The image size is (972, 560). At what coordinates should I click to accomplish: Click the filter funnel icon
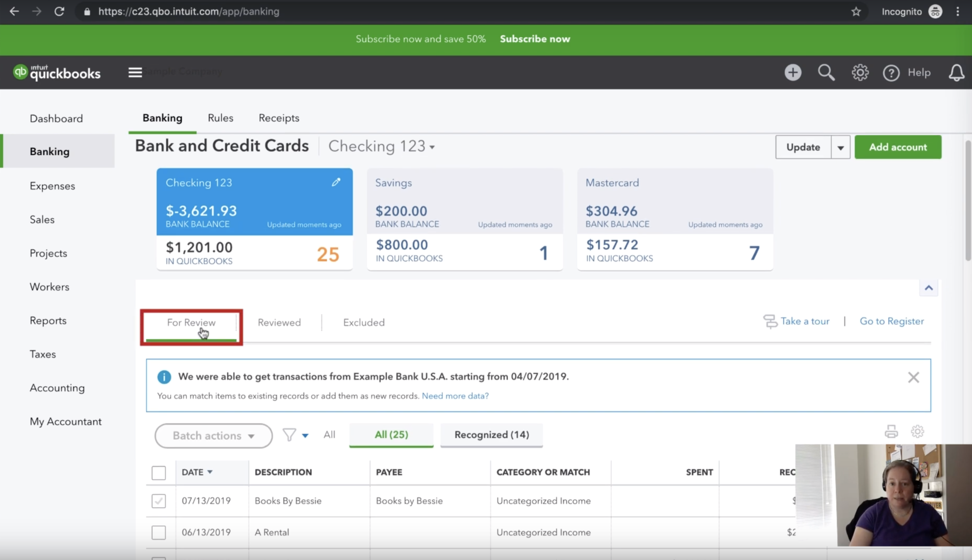(x=289, y=435)
